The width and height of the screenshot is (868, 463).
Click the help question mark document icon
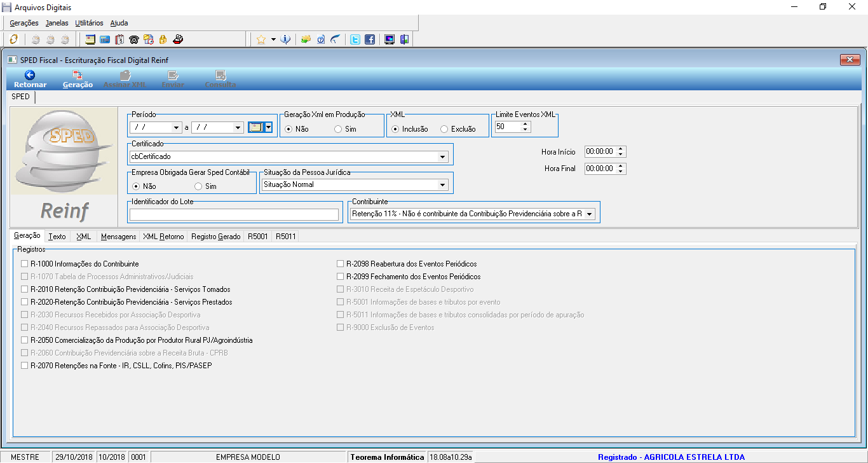(320, 39)
